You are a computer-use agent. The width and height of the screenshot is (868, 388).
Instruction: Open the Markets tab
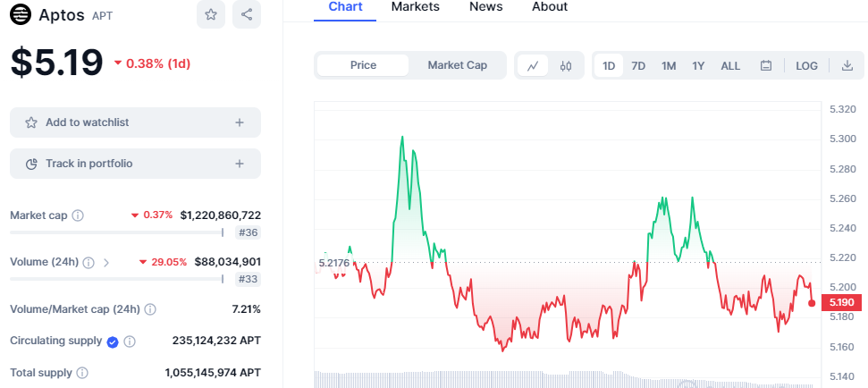tap(415, 7)
